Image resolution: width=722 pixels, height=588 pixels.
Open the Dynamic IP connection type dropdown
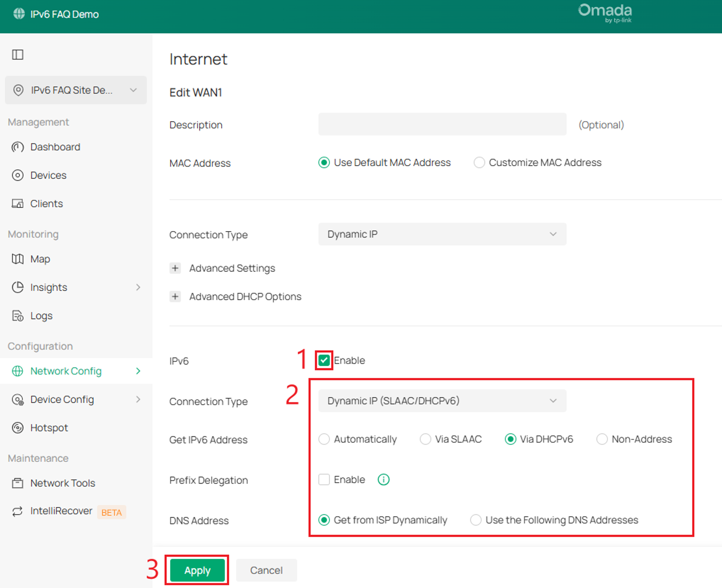pyautogui.click(x=442, y=234)
